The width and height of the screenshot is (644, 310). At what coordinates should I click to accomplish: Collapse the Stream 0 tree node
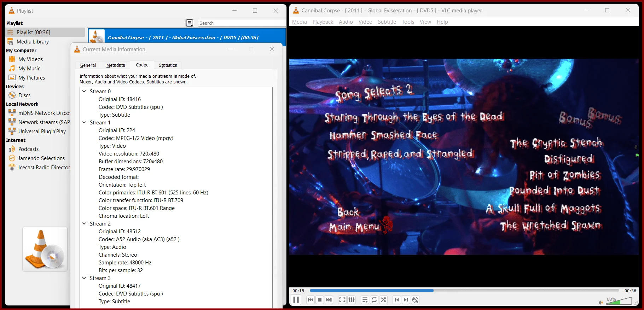[x=84, y=91]
